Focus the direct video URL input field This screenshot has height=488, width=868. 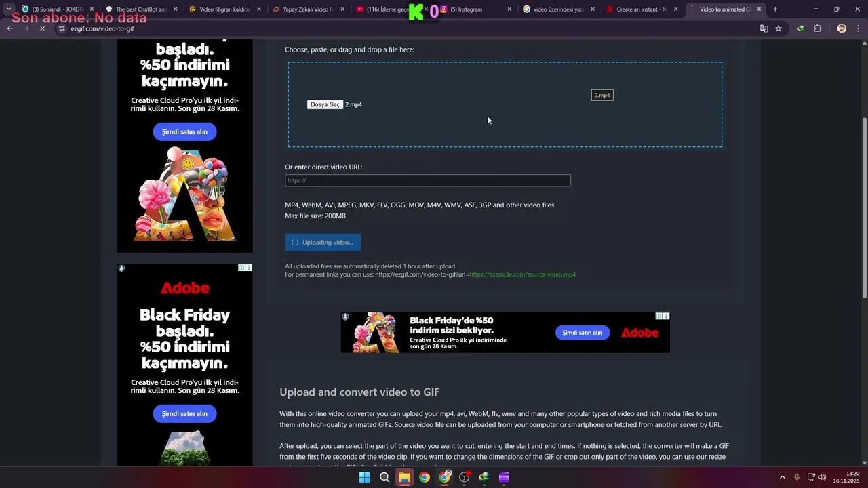pos(428,180)
